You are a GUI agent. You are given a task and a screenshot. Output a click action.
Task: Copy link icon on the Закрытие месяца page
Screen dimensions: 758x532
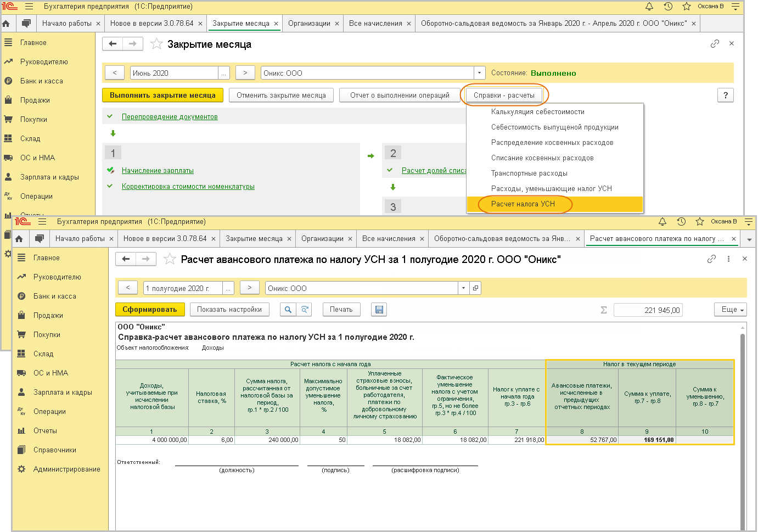[715, 43]
